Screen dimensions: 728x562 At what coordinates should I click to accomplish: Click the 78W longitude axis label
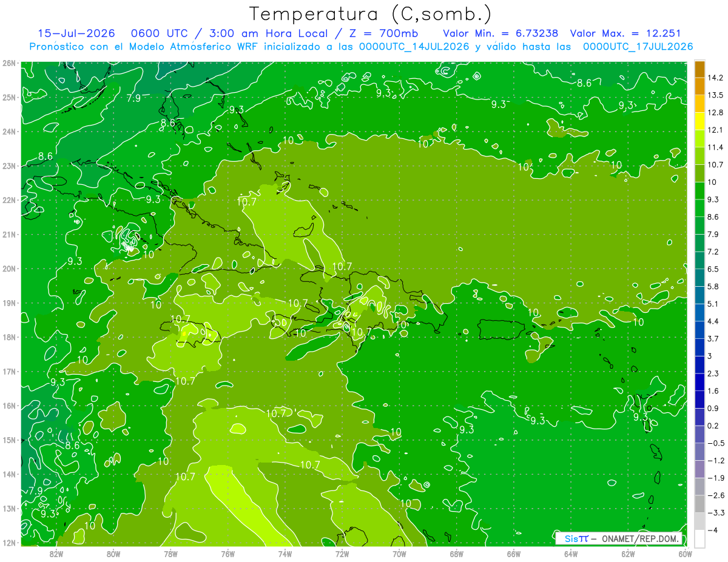[170, 554]
